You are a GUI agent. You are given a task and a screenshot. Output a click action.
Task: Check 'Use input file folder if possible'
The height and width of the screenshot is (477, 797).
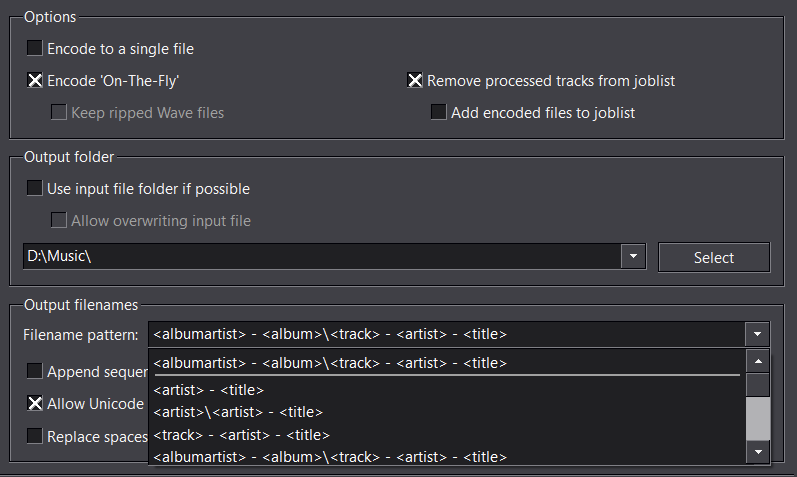tap(35, 188)
